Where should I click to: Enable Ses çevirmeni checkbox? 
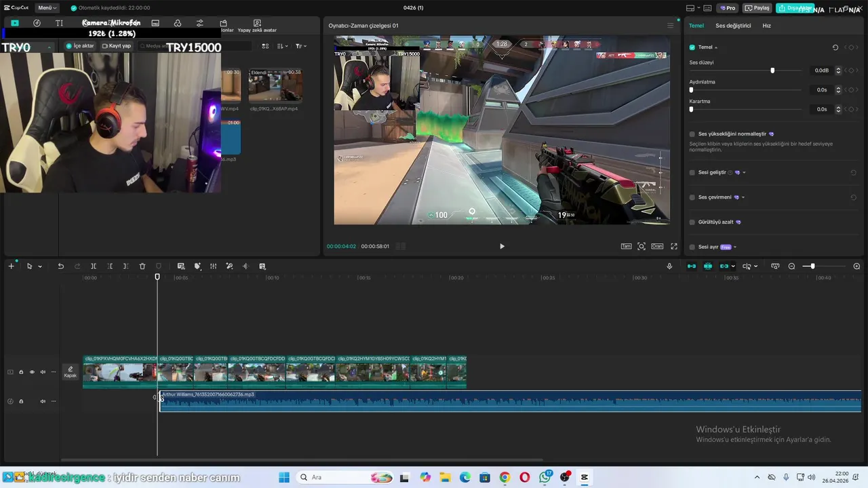click(x=692, y=197)
